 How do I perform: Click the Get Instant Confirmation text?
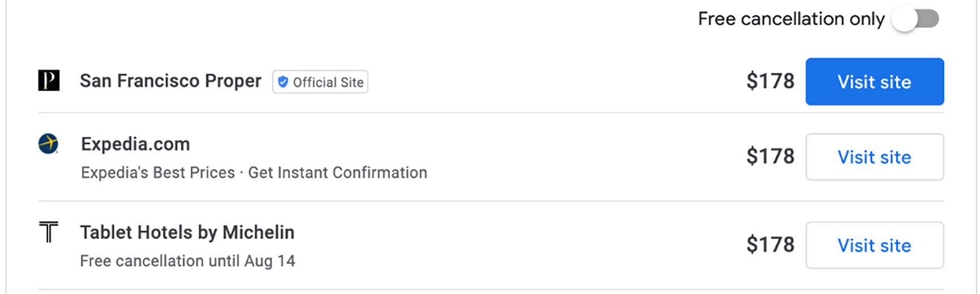click(337, 172)
